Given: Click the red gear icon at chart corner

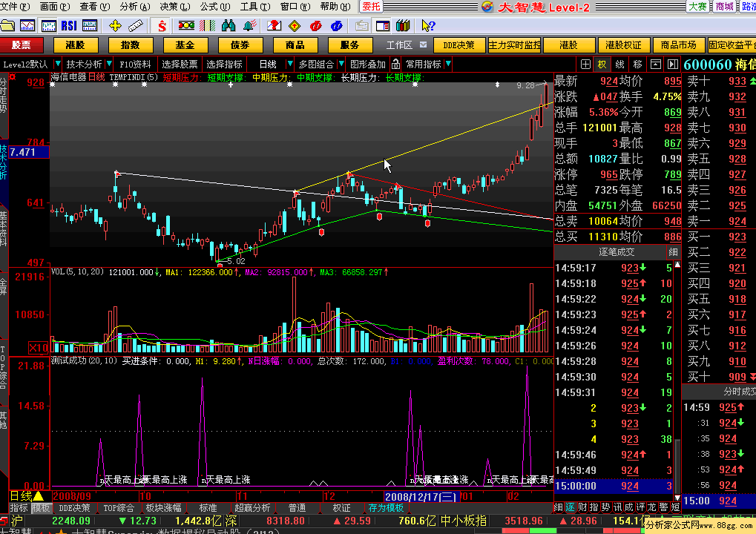Looking at the screenshot, I should pyautogui.click(x=12, y=76).
